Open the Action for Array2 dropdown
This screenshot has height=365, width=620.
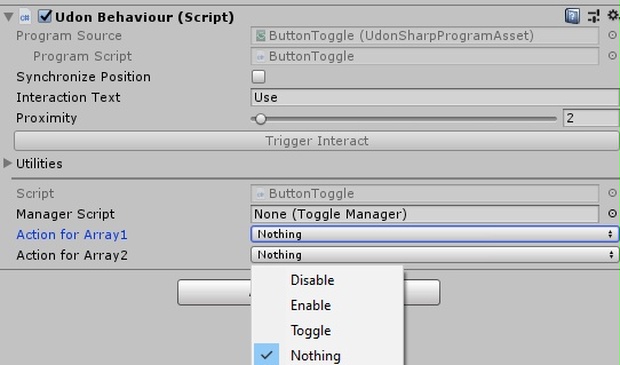pos(434,255)
